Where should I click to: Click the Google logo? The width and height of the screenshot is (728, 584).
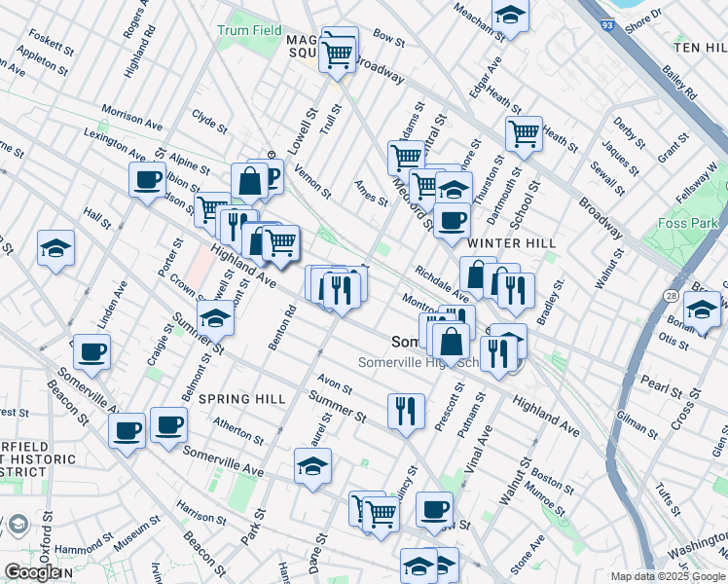pos(32,572)
